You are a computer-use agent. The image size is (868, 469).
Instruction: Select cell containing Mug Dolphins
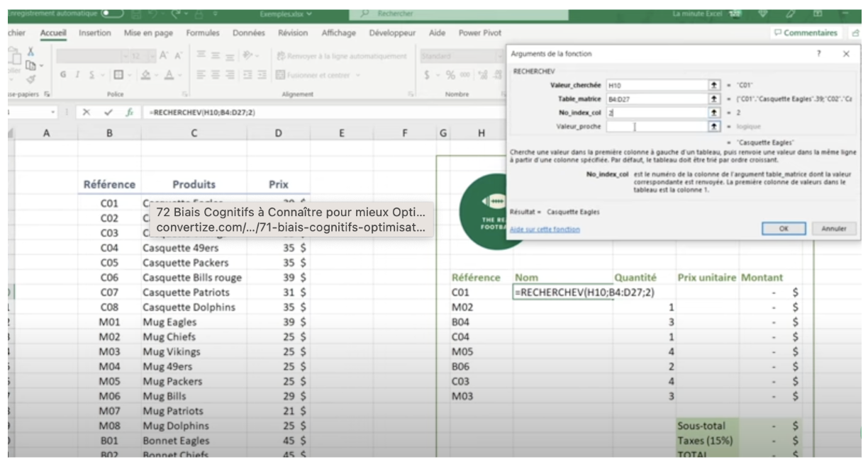(194, 426)
